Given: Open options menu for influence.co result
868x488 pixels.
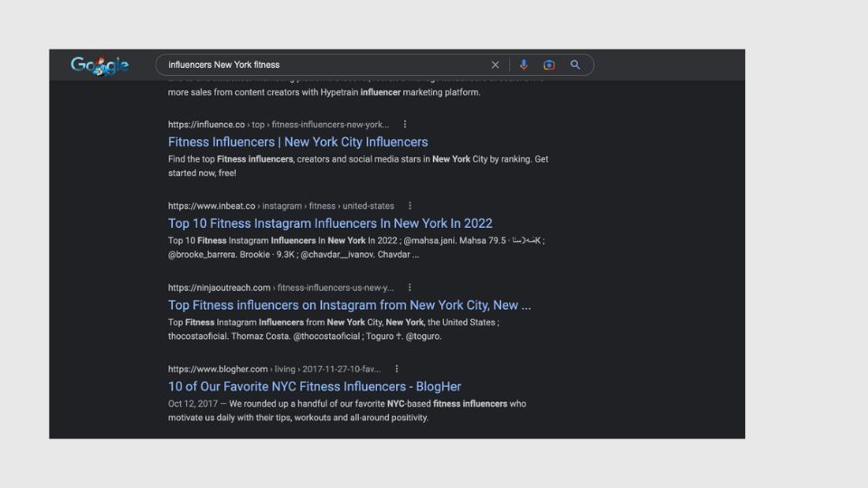Looking at the screenshot, I should click(x=405, y=125).
